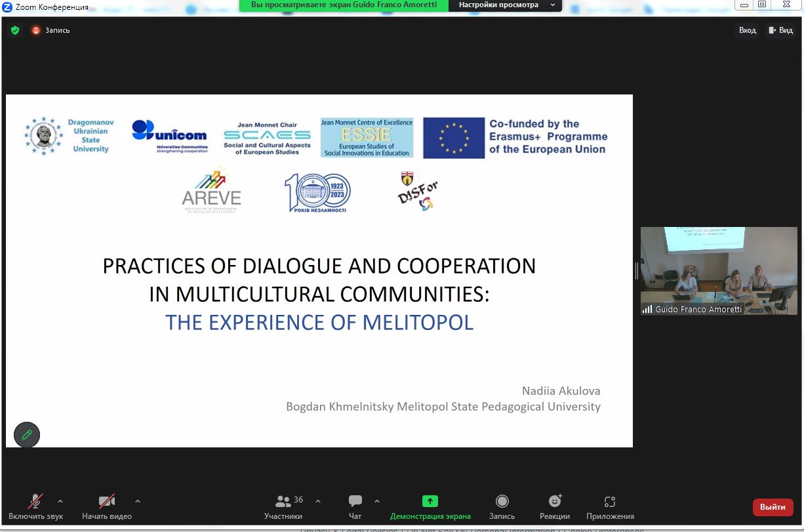804x532 pixels.
Task: Open Настройки просмотра view options dropdown
Action: [505, 5]
